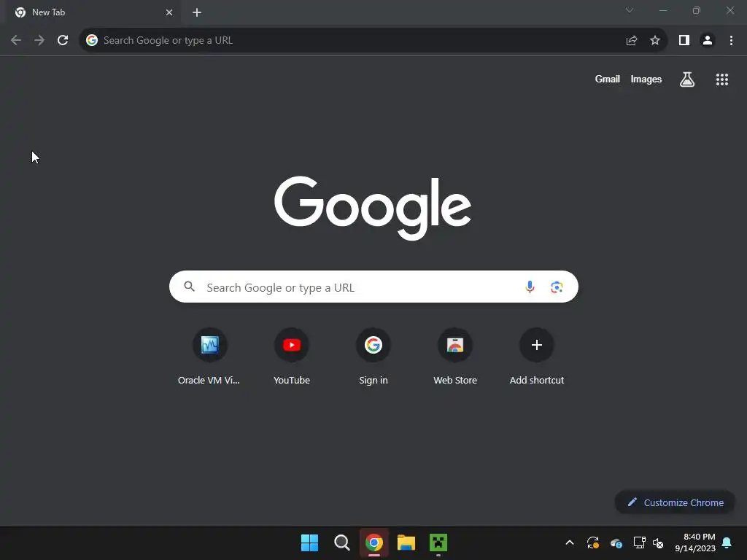
Task: Open the Chrome profile avatar
Action: pos(708,41)
